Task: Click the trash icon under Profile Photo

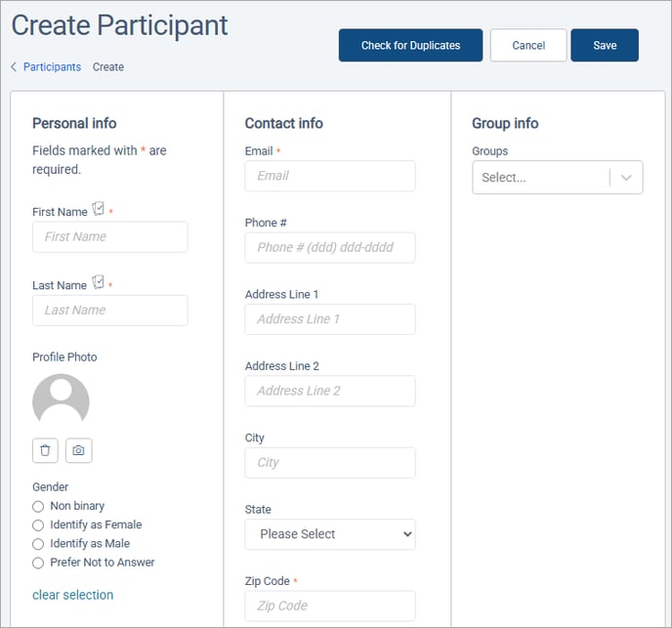Action: coord(45,450)
